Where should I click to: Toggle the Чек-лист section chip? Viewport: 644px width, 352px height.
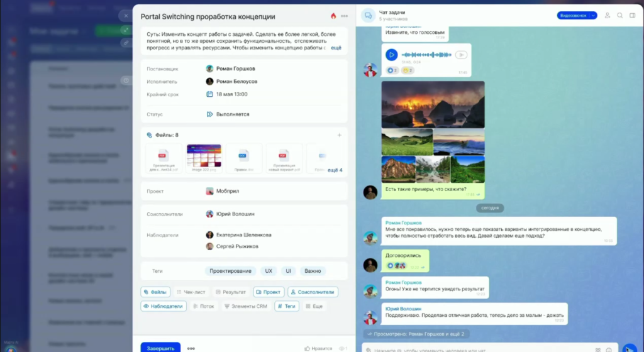191,292
